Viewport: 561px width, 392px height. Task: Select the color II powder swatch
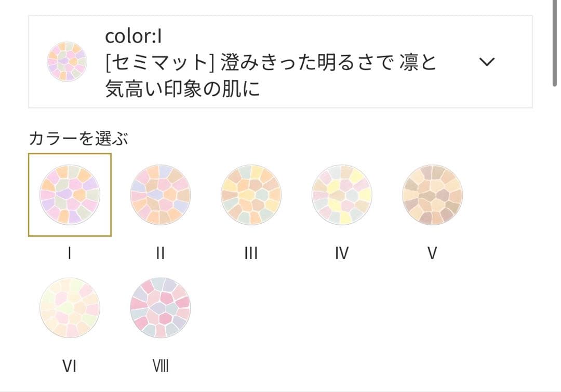(161, 194)
